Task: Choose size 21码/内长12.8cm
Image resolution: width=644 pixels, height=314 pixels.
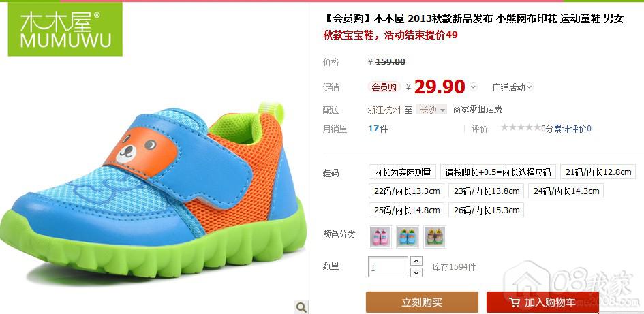Action: click(598, 172)
